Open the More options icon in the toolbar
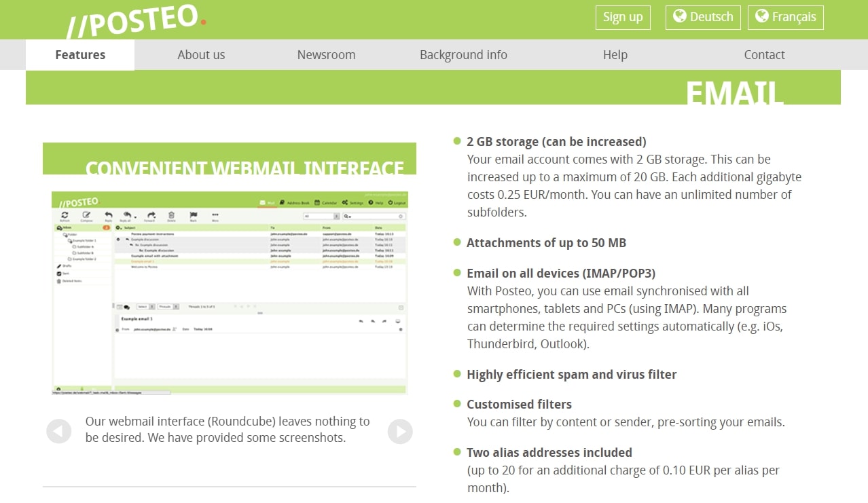 coord(215,214)
